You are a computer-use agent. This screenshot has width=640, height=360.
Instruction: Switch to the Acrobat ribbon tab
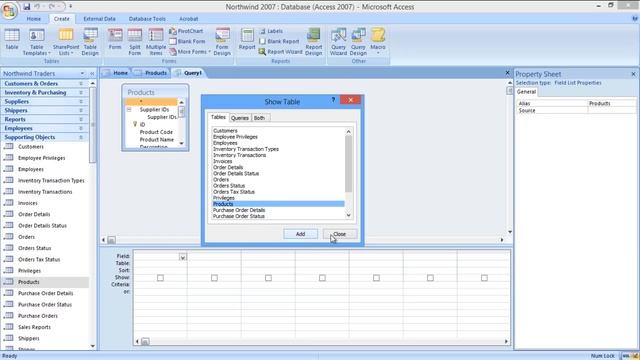pyautogui.click(x=189, y=19)
